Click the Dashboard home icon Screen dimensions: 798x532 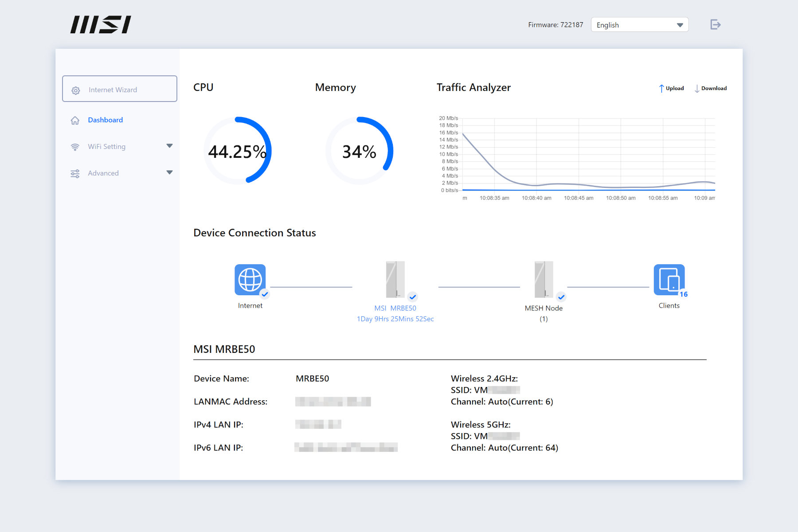pyautogui.click(x=75, y=120)
